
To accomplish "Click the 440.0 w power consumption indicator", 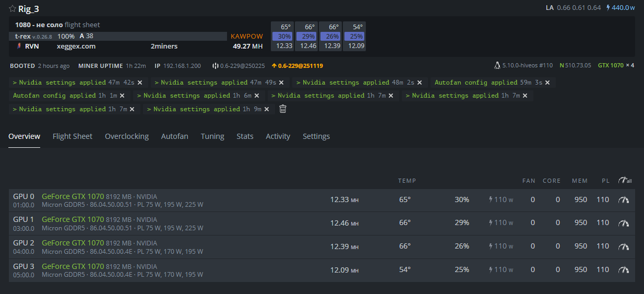I will click(620, 8).
